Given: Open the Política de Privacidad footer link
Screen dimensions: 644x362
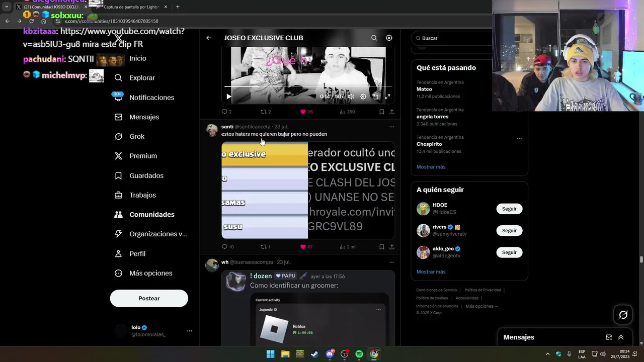Looking at the screenshot, I should (482, 290).
